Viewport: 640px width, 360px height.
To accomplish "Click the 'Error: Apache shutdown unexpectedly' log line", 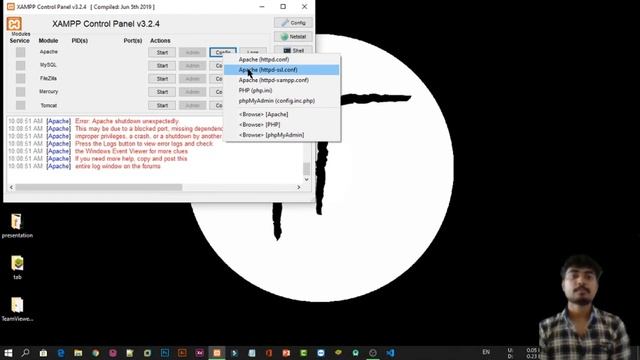I will point(127,121).
